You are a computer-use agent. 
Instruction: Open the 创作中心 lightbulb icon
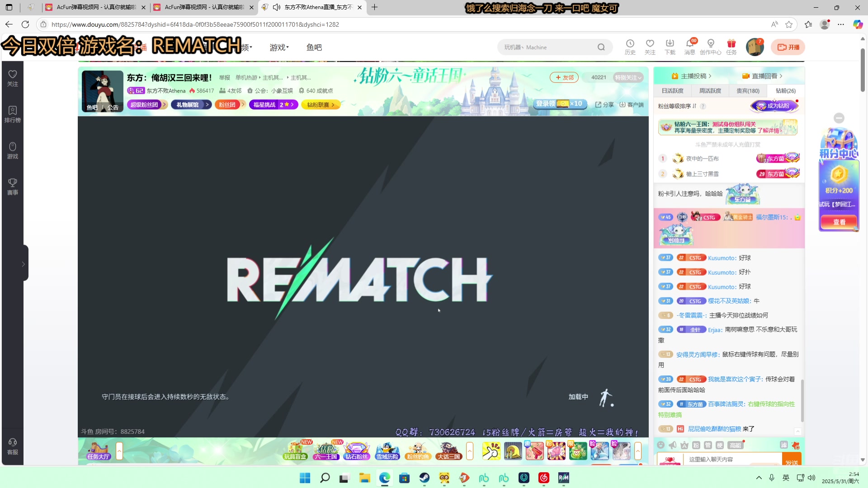(x=710, y=47)
